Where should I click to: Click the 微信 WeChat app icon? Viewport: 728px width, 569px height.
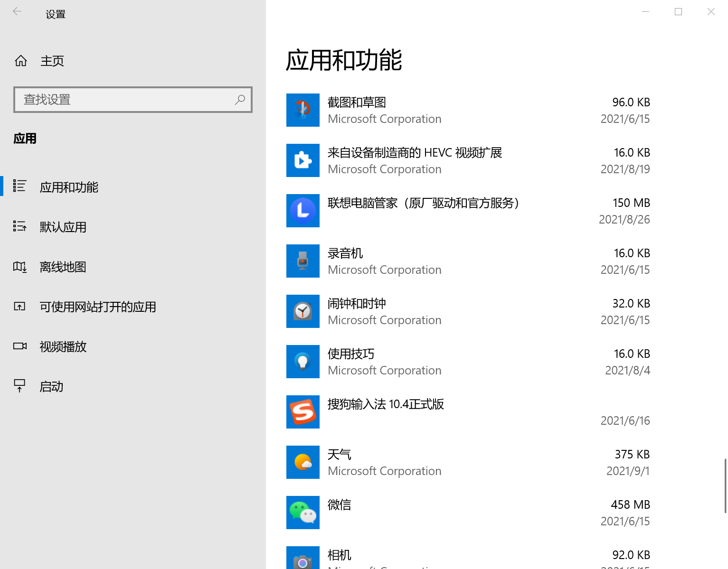303,513
